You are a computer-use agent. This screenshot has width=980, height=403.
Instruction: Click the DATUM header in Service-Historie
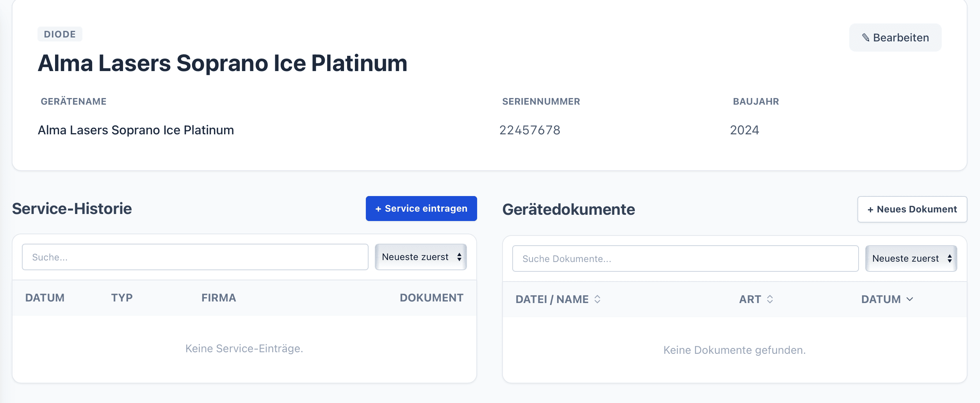(45, 298)
